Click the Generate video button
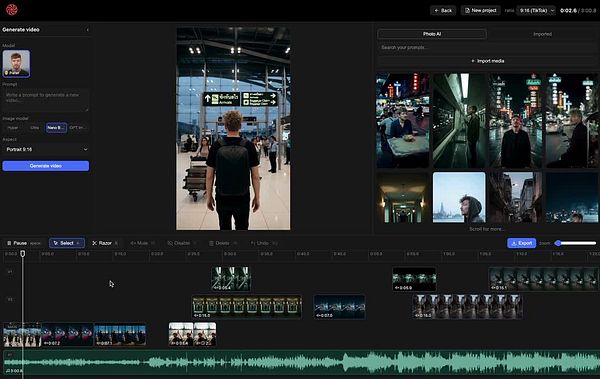Viewport: 600px width, 379px height. (x=46, y=166)
